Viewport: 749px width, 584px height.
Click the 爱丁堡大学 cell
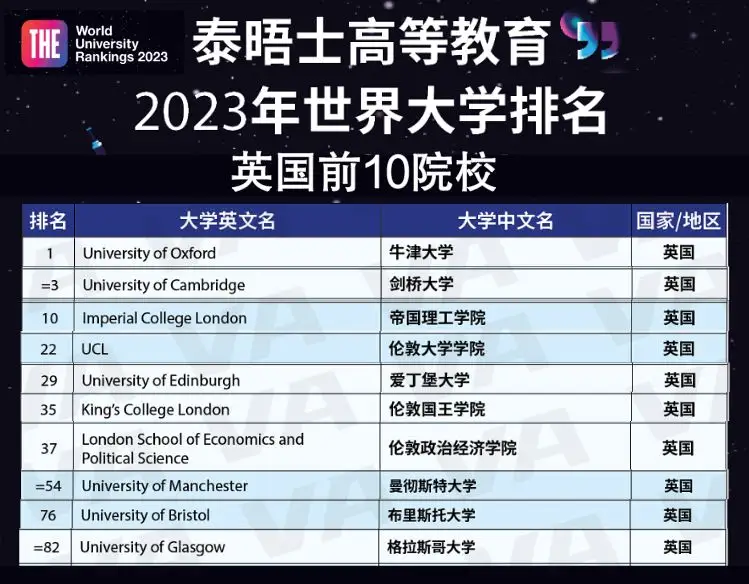[x=506, y=380]
